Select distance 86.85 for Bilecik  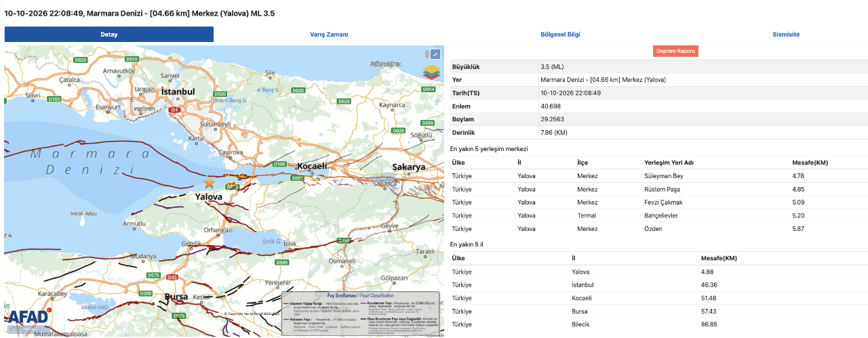pos(709,324)
